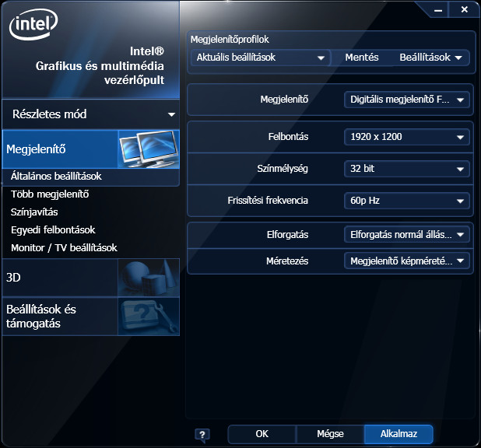Image resolution: width=481 pixels, height=448 pixels.
Task: Open the help question mark icon
Action: pyautogui.click(x=202, y=435)
